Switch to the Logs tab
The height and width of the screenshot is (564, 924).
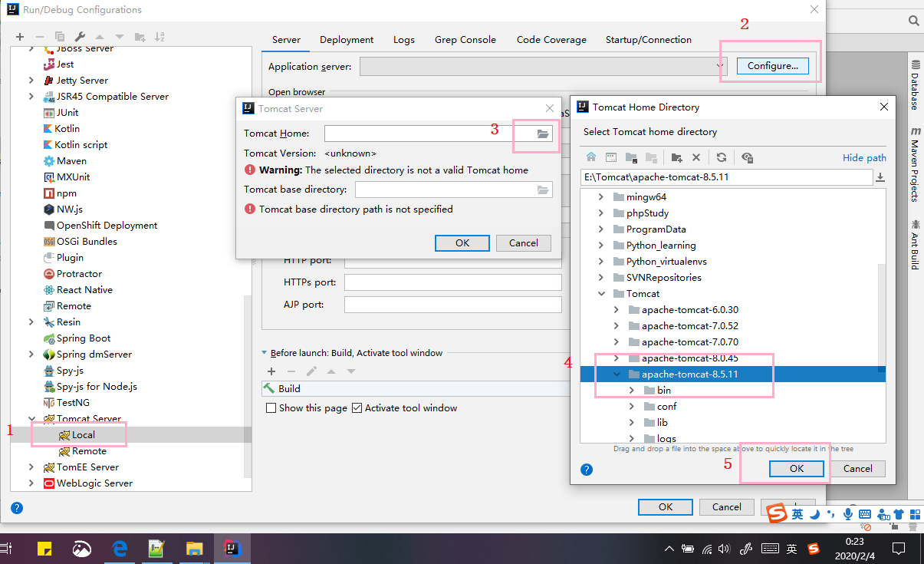[404, 40]
